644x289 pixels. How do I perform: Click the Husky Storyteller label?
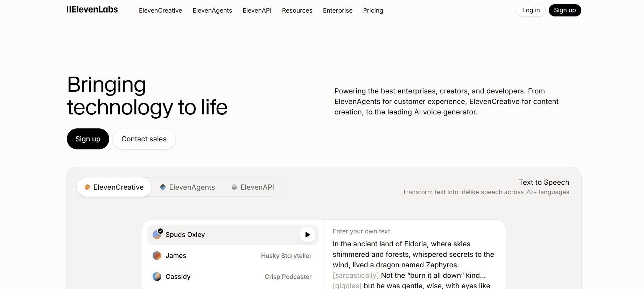click(286, 256)
